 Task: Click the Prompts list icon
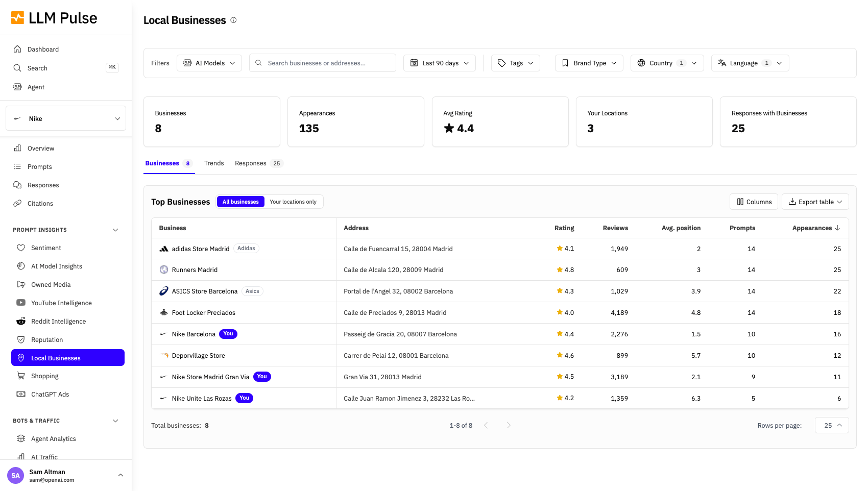[x=17, y=166]
